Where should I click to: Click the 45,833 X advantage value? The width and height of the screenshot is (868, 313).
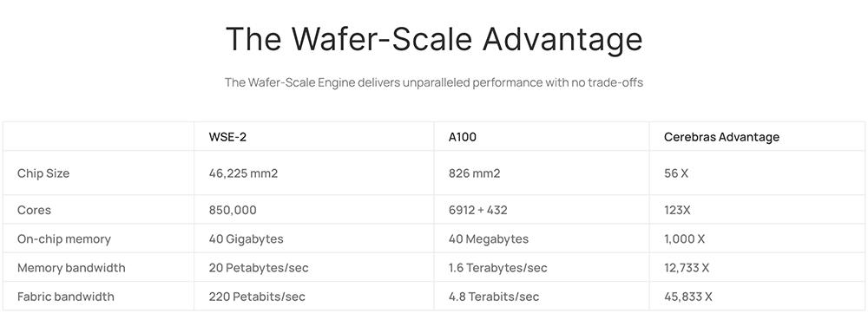(688, 297)
